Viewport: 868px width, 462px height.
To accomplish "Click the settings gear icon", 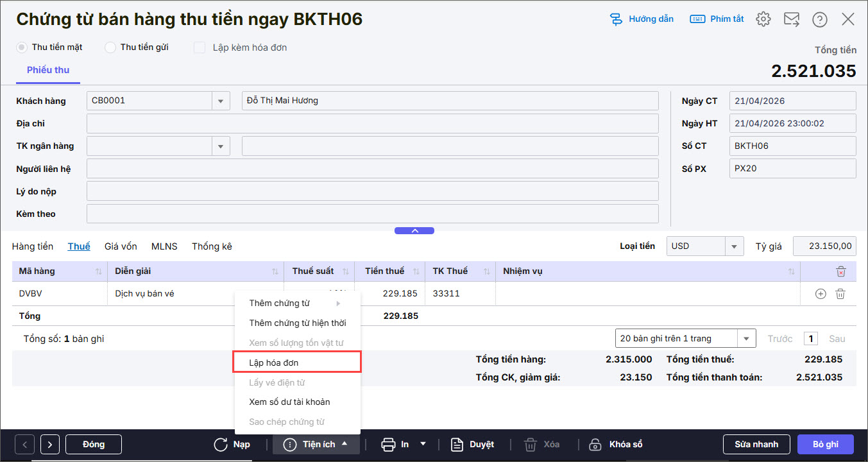I will (x=763, y=19).
